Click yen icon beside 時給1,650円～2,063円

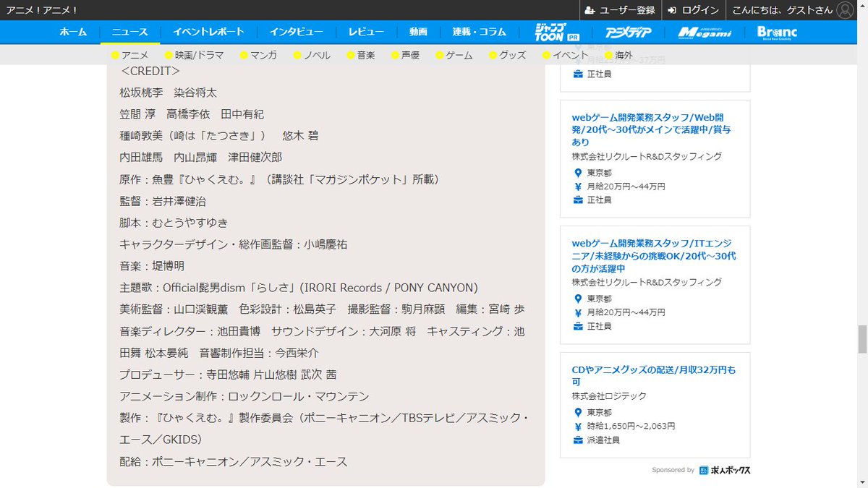click(x=578, y=426)
